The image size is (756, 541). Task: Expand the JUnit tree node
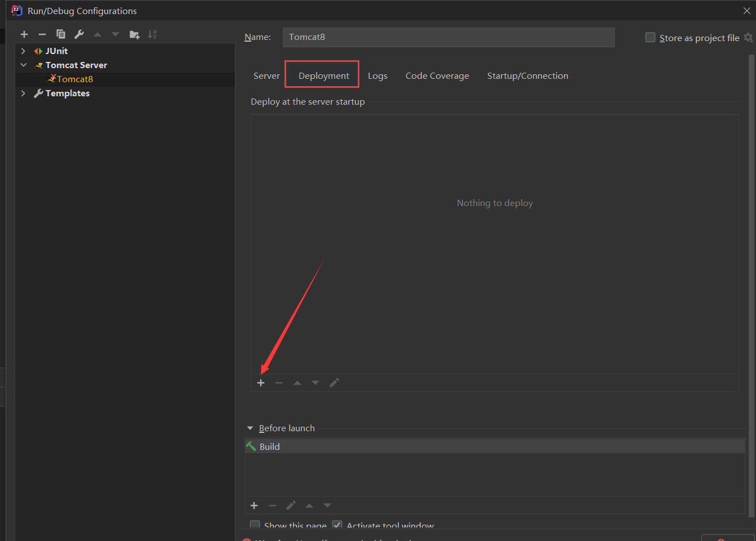(x=23, y=51)
